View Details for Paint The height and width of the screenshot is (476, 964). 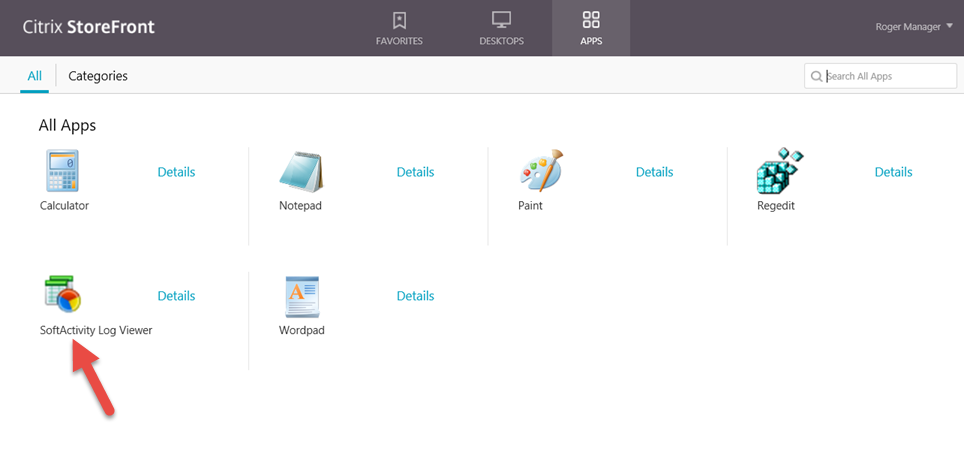tap(654, 172)
